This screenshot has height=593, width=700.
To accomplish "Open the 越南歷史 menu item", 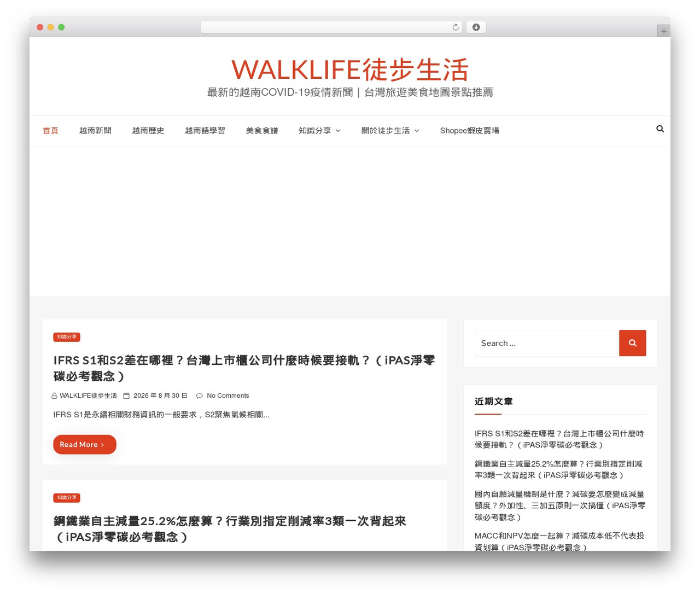I will click(x=148, y=131).
